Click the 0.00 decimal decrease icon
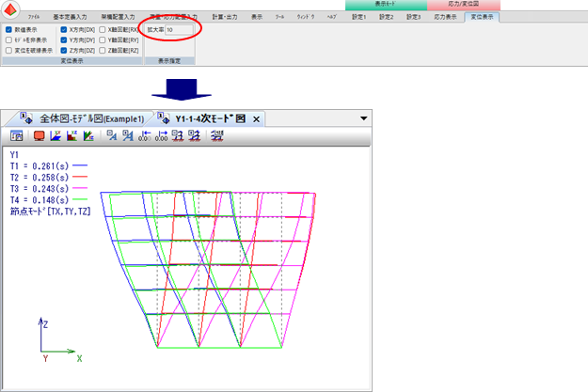Image resolution: width=588 pixels, height=392 pixels. point(144,136)
